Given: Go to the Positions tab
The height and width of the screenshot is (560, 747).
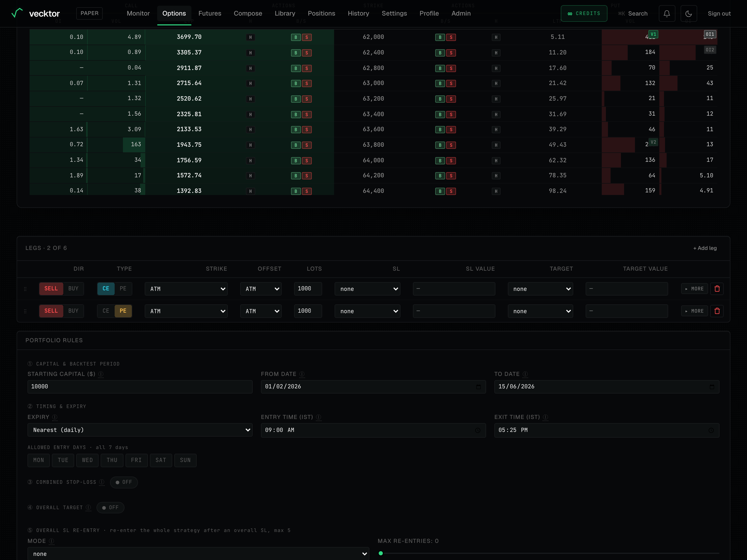Looking at the screenshot, I should tap(321, 13).
